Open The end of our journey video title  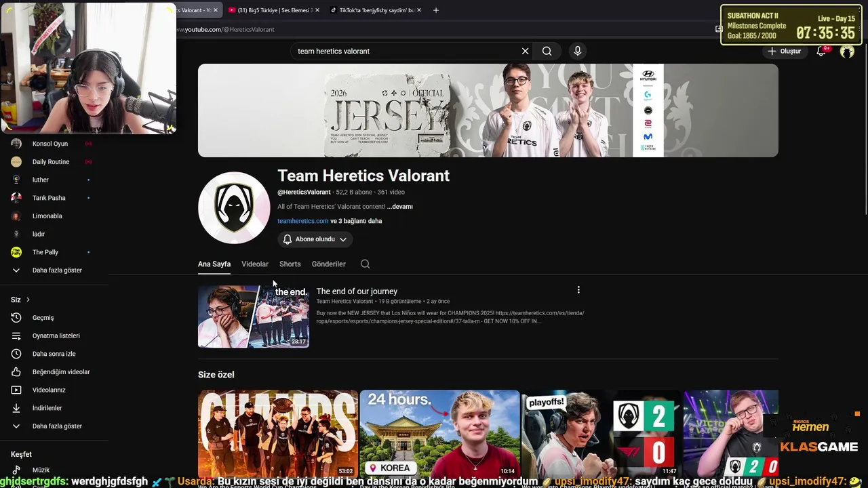click(x=357, y=291)
